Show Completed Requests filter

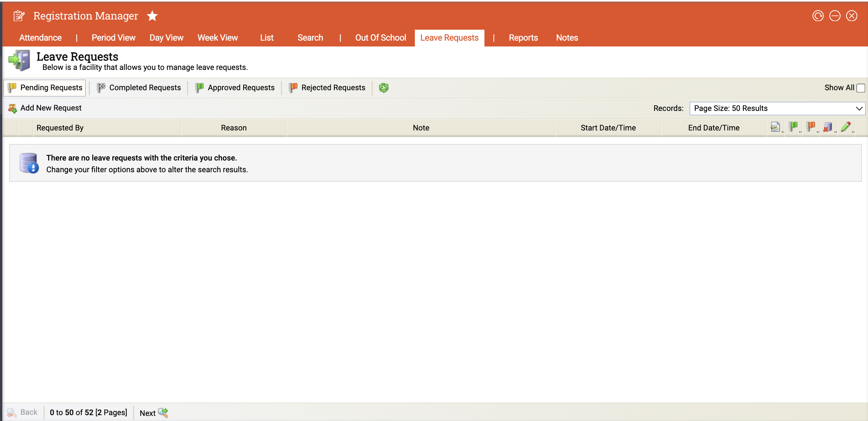tap(139, 88)
